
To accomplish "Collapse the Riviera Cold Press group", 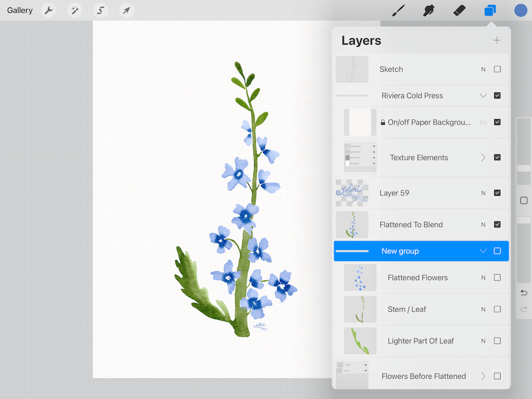I will coord(483,95).
